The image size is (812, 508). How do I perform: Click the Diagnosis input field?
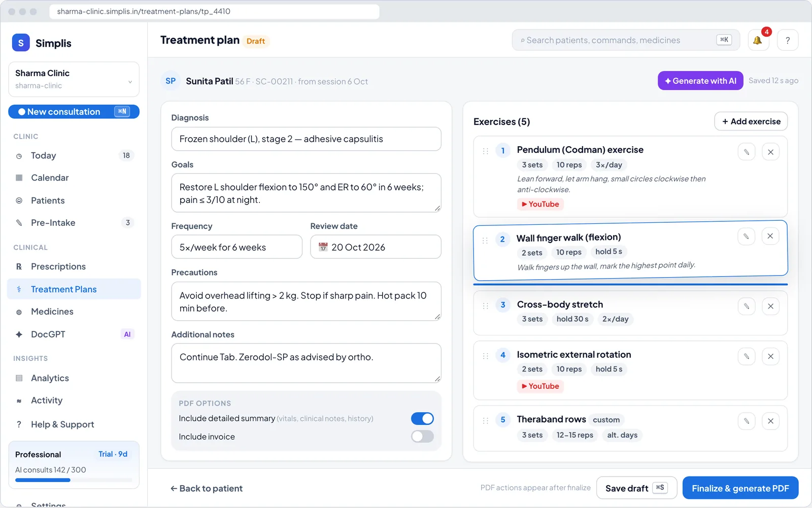pyautogui.click(x=306, y=139)
